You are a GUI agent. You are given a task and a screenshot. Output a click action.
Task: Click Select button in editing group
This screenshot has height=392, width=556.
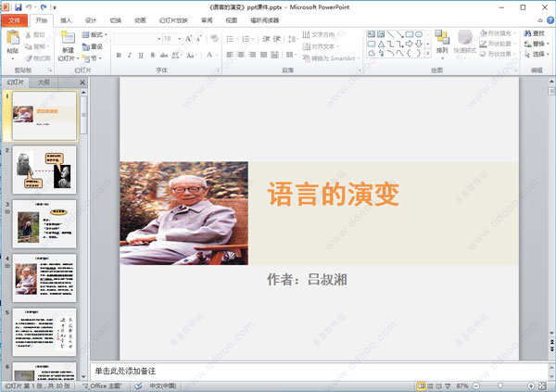point(537,54)
